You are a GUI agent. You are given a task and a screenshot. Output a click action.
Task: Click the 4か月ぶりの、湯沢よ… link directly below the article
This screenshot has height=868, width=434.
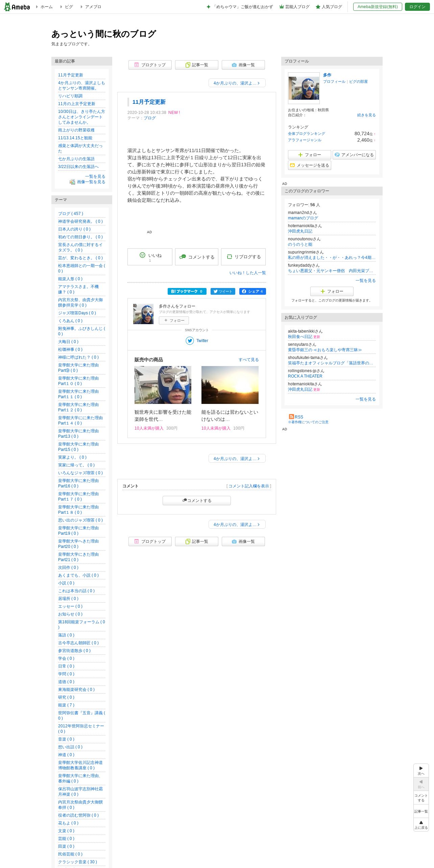237,459
